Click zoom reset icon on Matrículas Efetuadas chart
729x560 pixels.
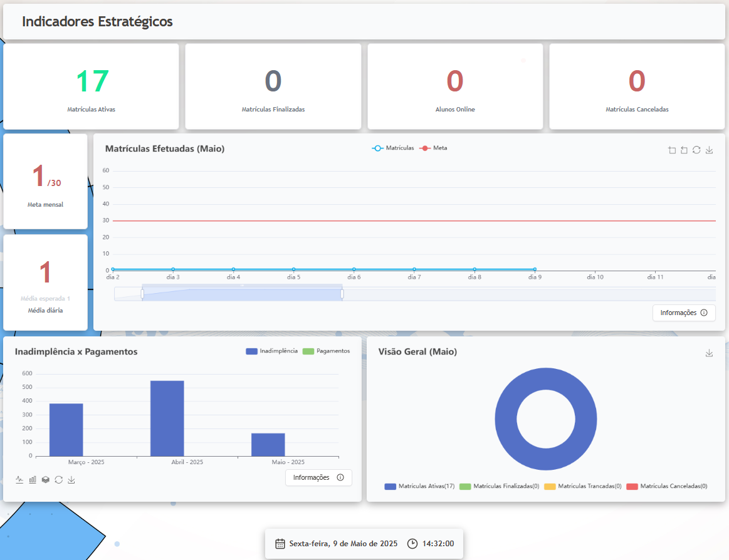[x=684, y=150]
